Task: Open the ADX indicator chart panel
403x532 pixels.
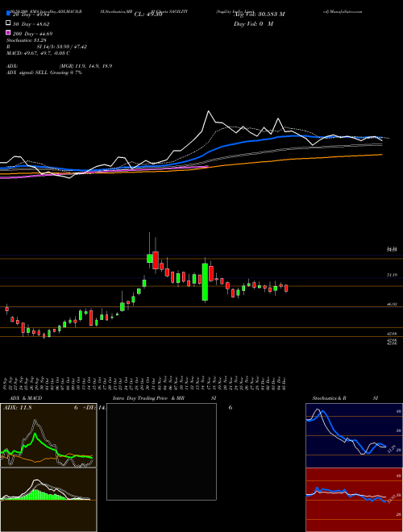Action: tap(48, 435)
